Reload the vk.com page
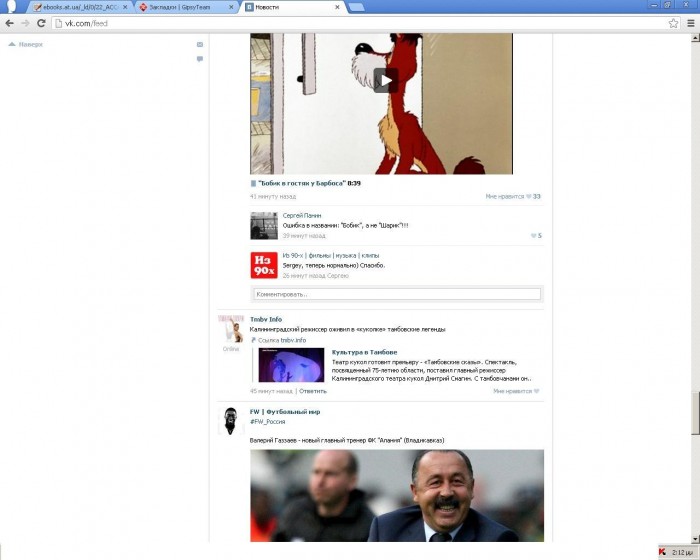 pyautogui.click(x=41, y=23)
